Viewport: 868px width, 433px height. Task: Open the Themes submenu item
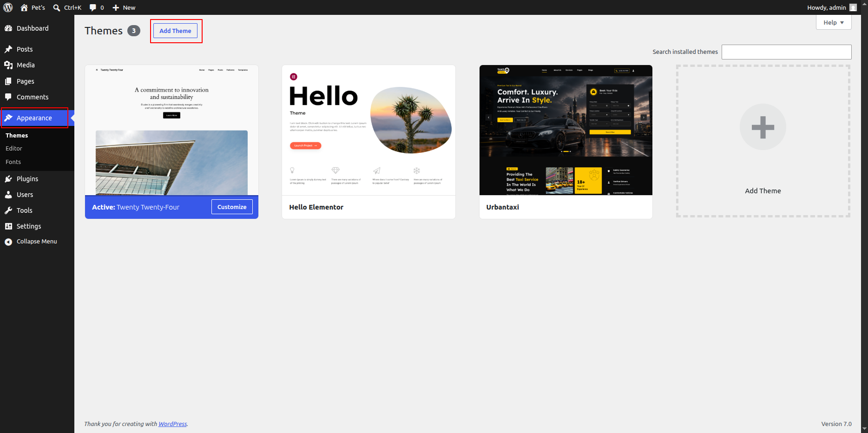click(x=17, y=136)
